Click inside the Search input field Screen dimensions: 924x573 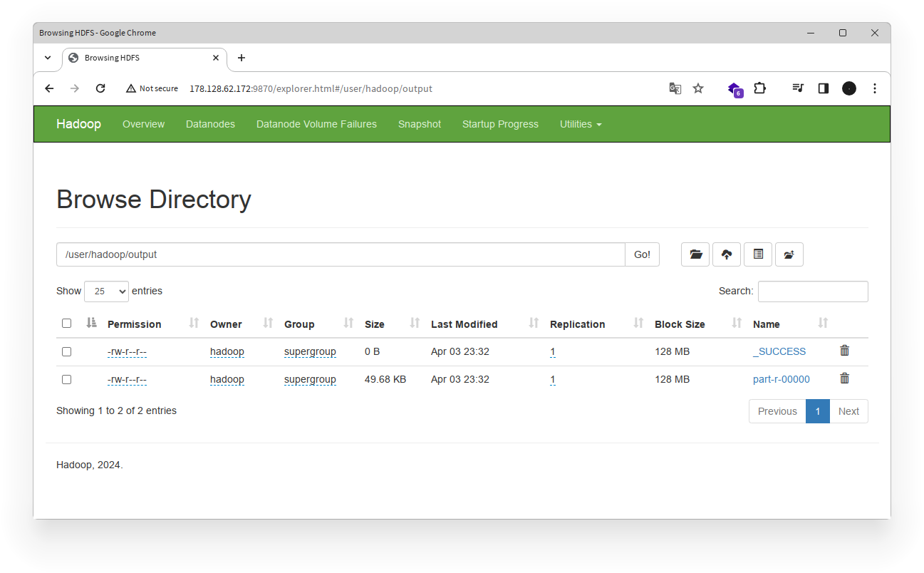pyautogui.click(x=812, y=291)
